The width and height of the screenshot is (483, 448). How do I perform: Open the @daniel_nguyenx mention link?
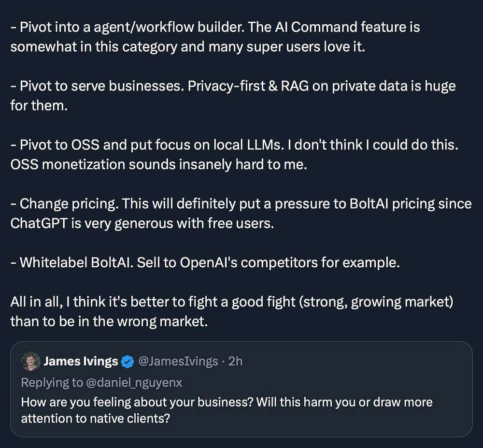pyautogui.click(x=134, y=382)
